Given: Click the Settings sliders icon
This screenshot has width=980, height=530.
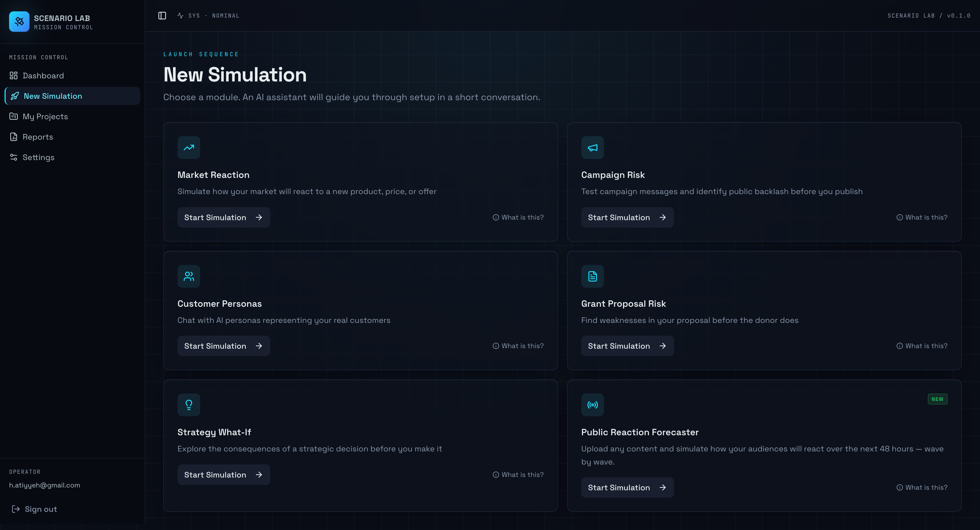Looking at the screenshot, I should click(x=14, y=157).
